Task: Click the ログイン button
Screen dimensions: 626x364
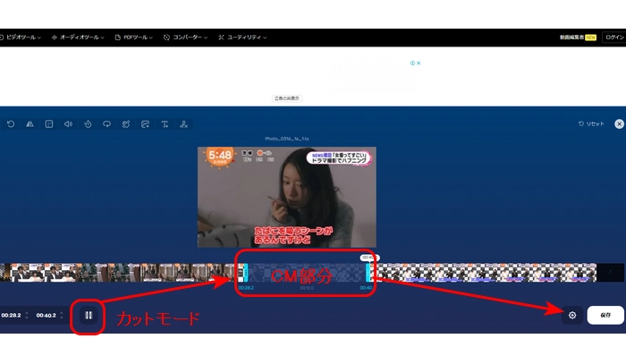Action: pyautogui.click(x=614, y=38)
